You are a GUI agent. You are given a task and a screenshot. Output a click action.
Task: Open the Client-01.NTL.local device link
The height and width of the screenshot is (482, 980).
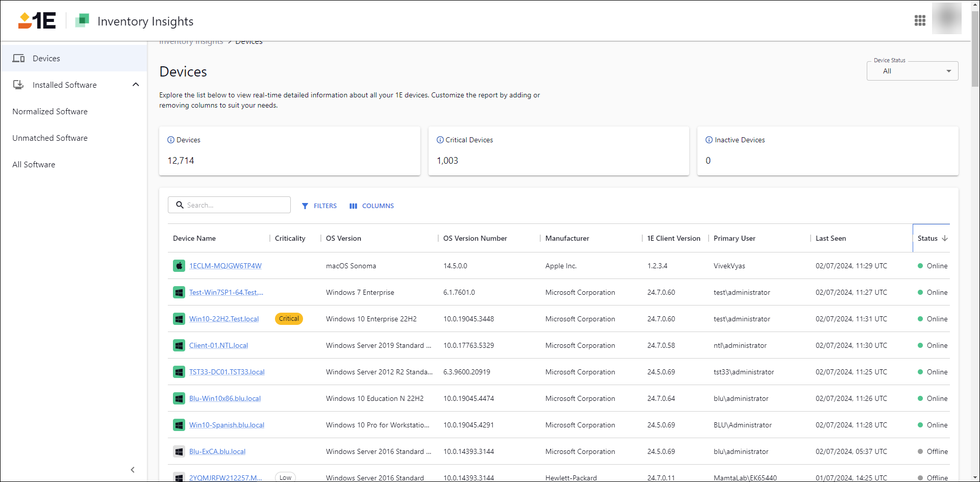coord(218,345)
